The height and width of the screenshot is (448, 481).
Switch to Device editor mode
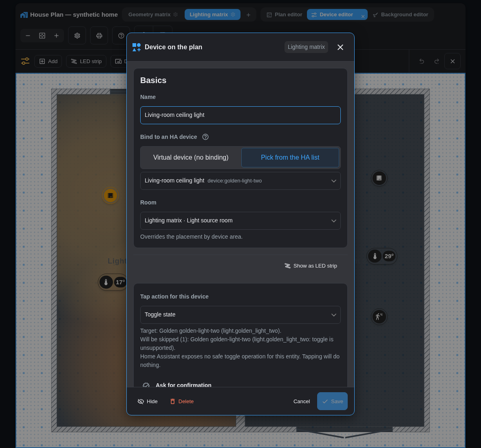click(336, 14)
